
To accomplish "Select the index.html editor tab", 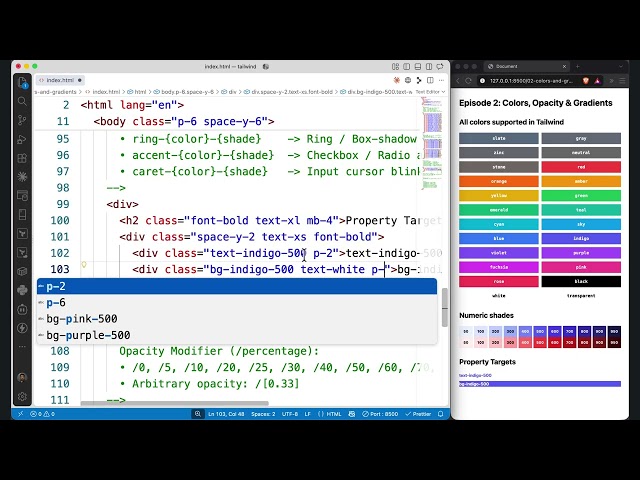I will pyautogui.click(x=60, y=80).
